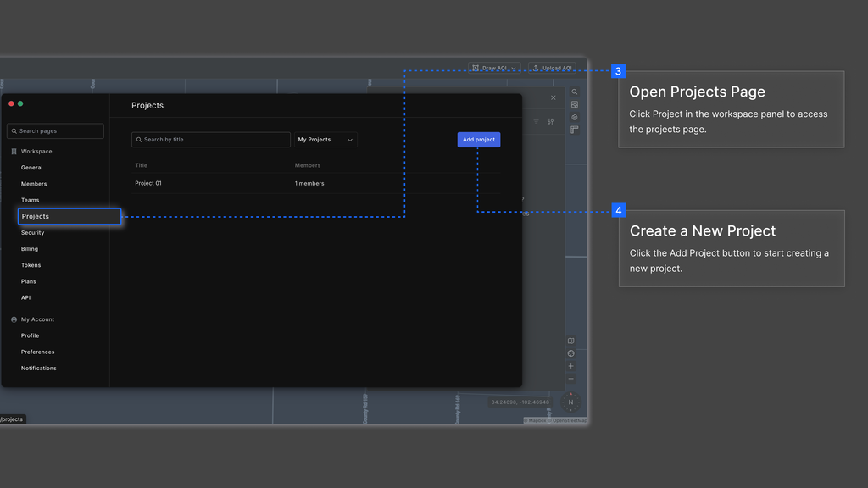
Task: Click the circular layers icon on the map toolbar
Action: 575,117
